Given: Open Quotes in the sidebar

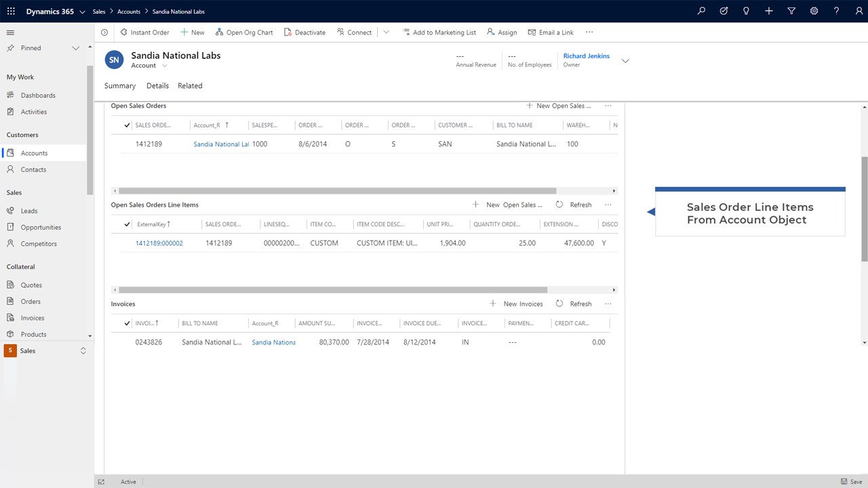Looking at the screenshot, I should point(31,285).
